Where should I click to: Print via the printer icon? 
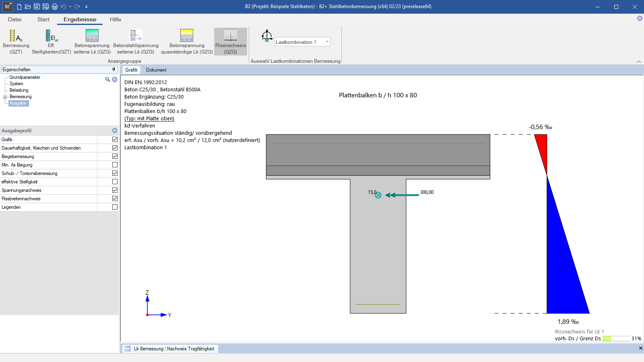[55, 6]
